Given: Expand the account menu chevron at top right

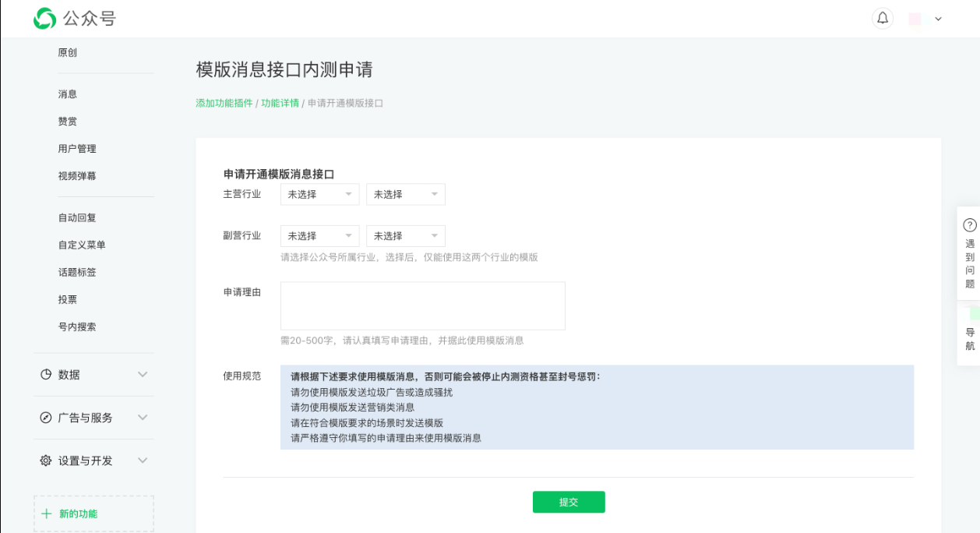Looking at the screenshot, I should (x=938, y=19).
